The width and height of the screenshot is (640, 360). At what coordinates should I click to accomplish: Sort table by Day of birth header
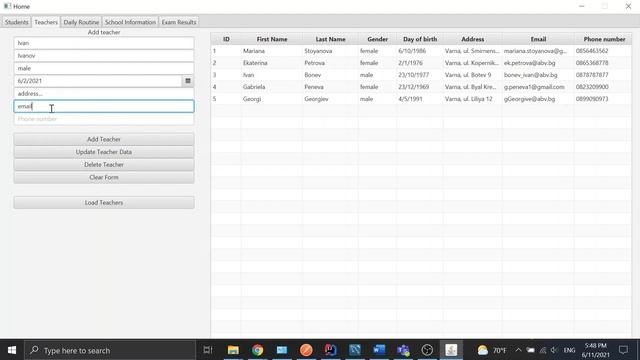420,39
